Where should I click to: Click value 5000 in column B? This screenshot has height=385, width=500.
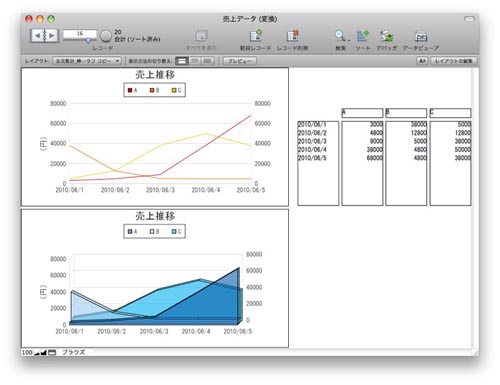coord(420,141)
